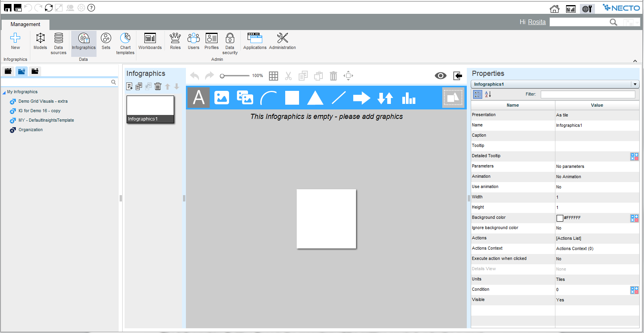Viewport: 644px width, 333px height.
Task: Select the Infographics1 page thumbnail
Action: (x=150, y=109)
